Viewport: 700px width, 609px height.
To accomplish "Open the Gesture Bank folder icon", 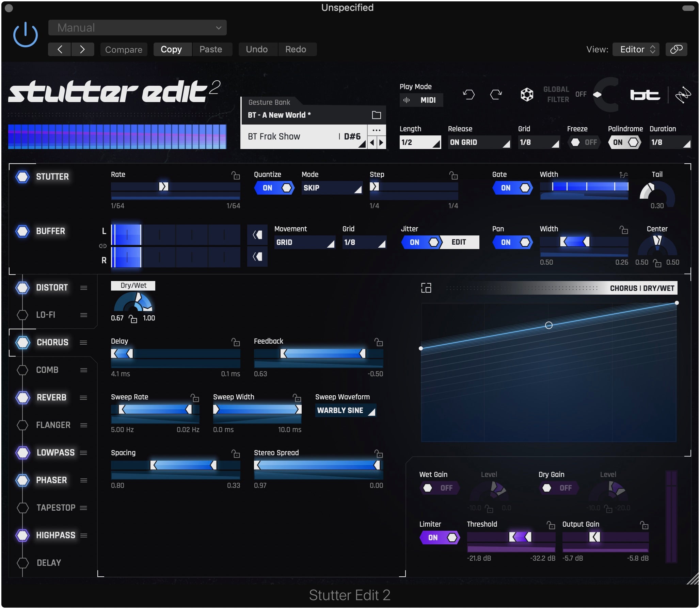I will pyautogui.click(x=376, y=115).
